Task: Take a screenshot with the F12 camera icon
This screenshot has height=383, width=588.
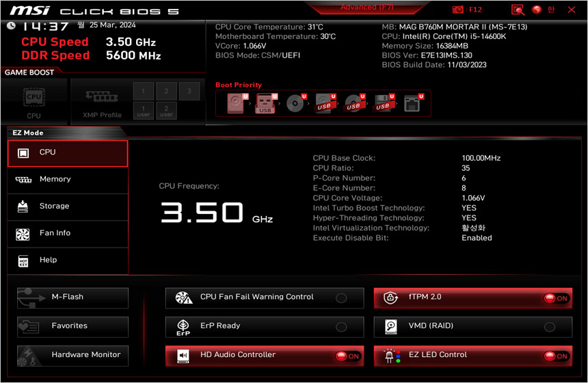Action: (x=457, y=10)
